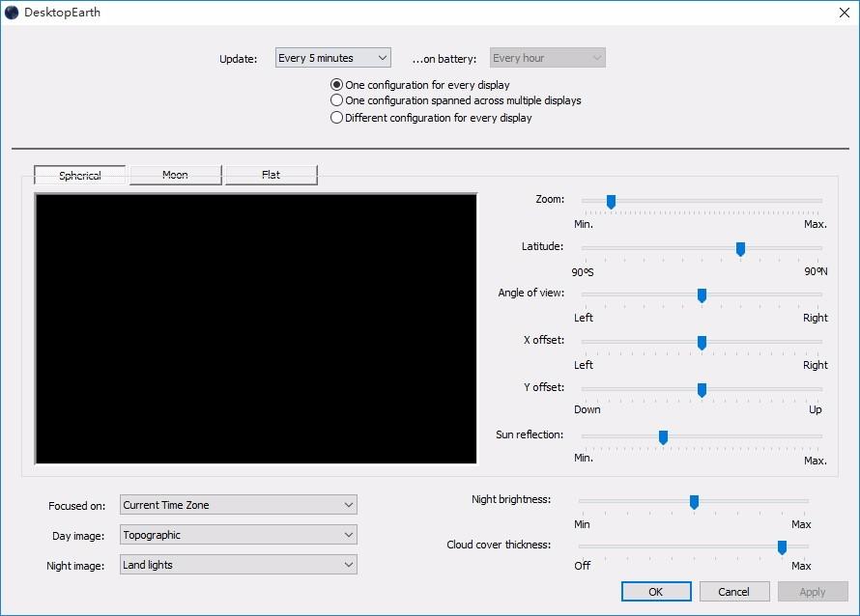Screen dimensions: 860x616
Task: Open the Update interval dropdown
Action: 333,58
